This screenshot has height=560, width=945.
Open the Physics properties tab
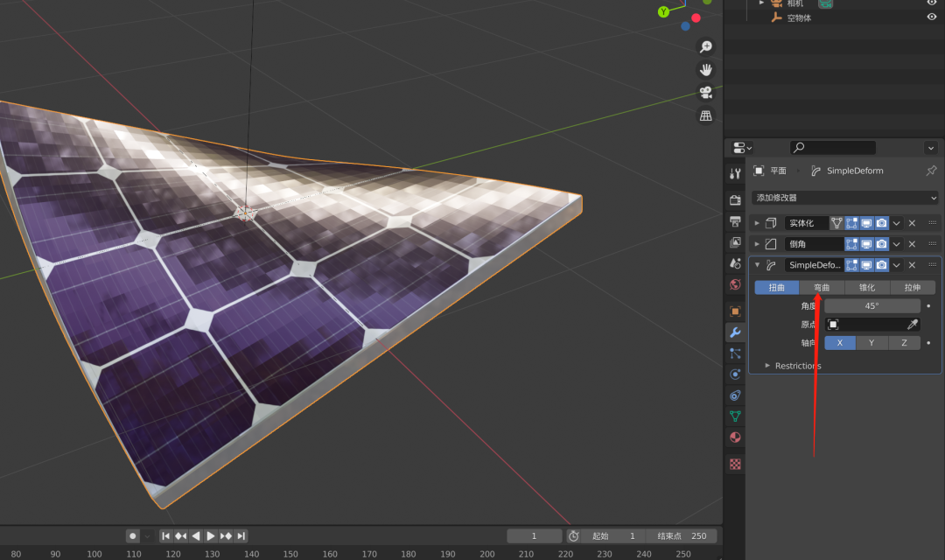click(x=735, y=374)
